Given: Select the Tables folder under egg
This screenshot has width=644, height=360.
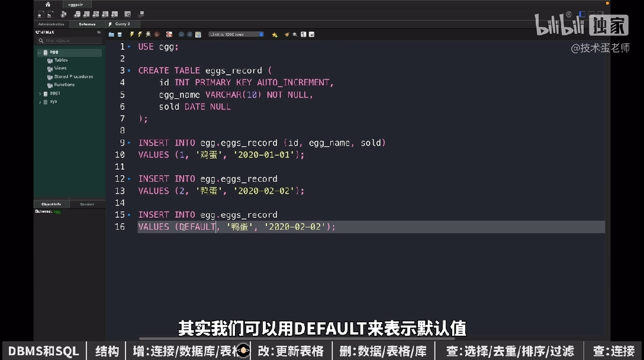Looking at the screenshot, I should click(60, 60).
